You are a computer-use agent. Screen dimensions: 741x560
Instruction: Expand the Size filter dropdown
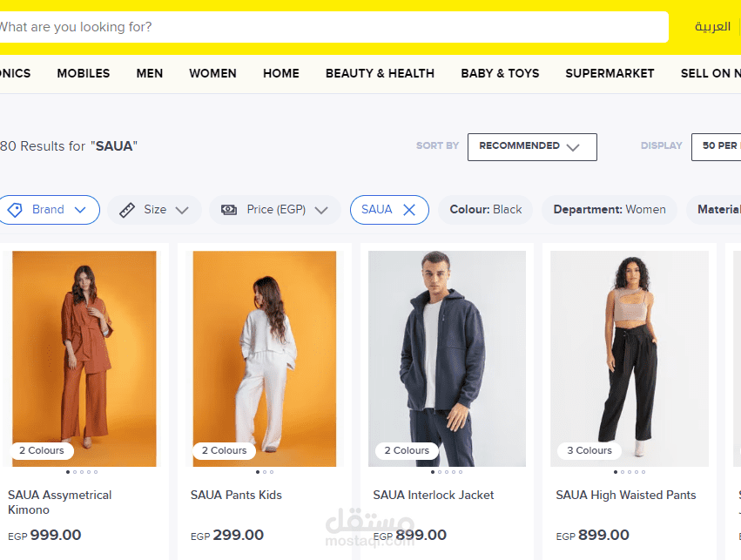[154, 210]
